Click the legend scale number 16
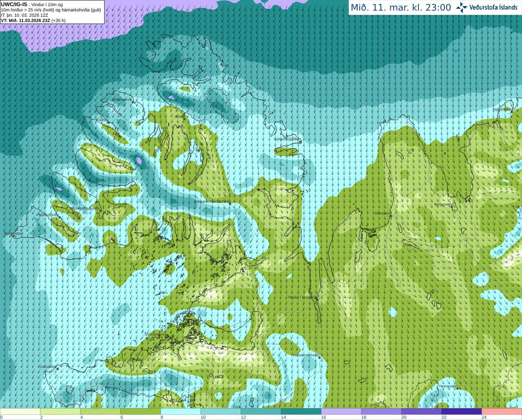The image size is (522, 420). click(x=323, y=417)
